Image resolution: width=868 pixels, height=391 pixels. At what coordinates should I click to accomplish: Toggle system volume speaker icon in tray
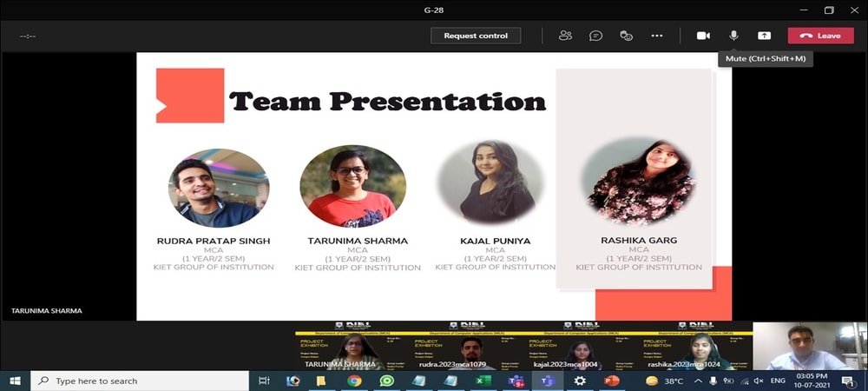[758, 381]
